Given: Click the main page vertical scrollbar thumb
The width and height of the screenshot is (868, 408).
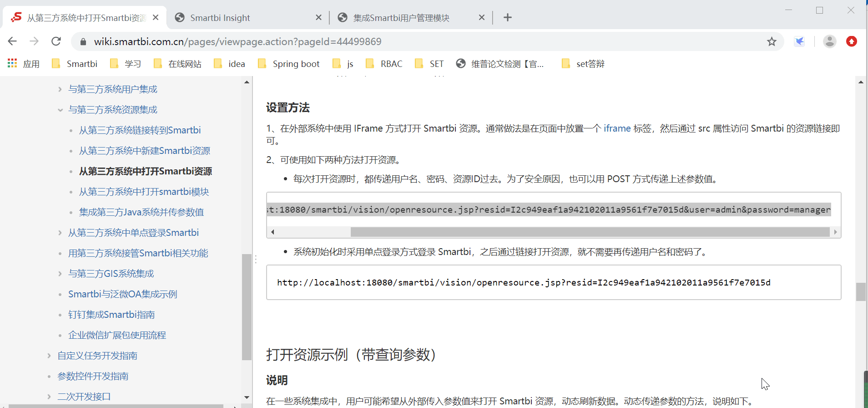Looking at the screenshot, I should pyautogui.click(x=861, y=292).
